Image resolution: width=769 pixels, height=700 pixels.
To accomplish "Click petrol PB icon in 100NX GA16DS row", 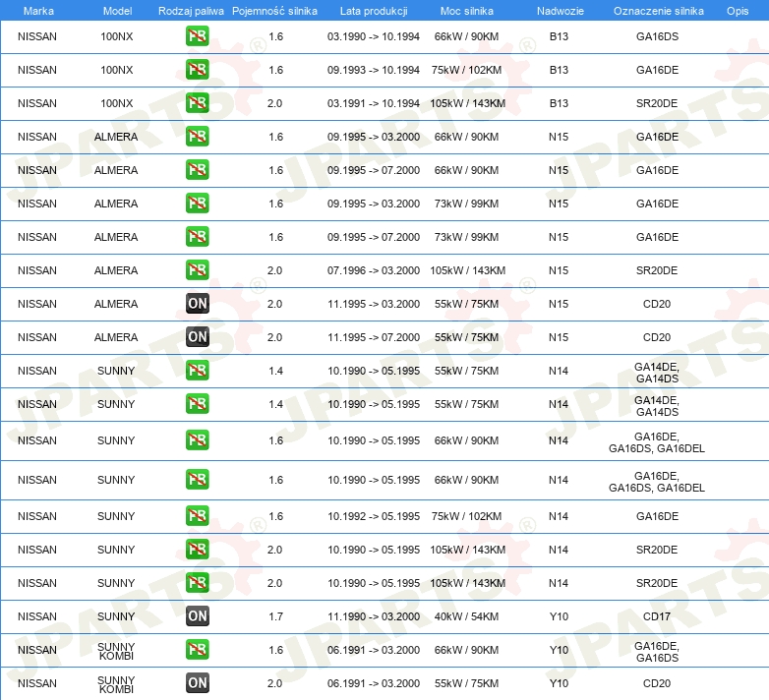I will [197, 36].
